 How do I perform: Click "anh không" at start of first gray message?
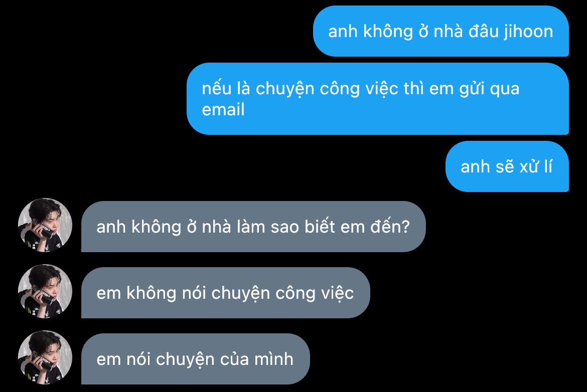[x=139, y=227]
